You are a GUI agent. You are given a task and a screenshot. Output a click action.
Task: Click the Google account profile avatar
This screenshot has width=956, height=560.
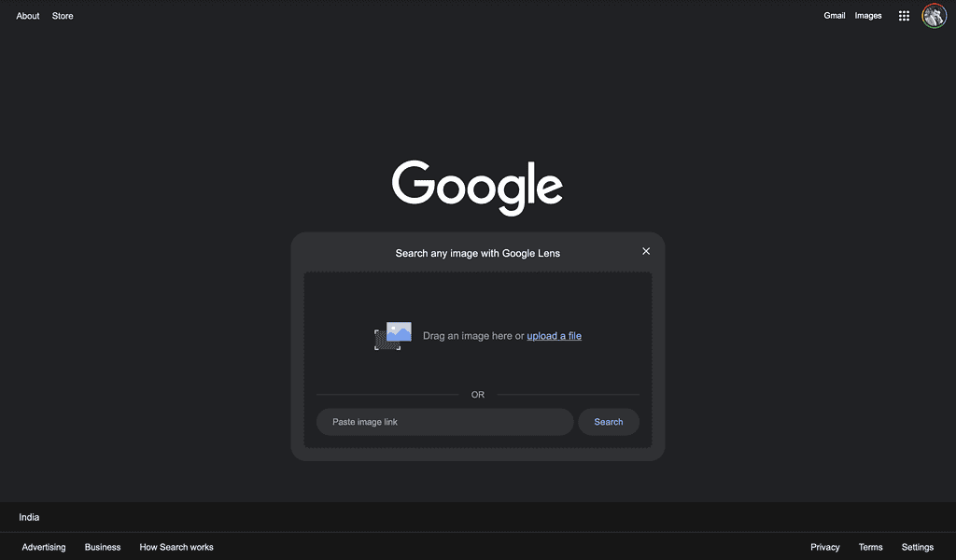tap(934, 16)
